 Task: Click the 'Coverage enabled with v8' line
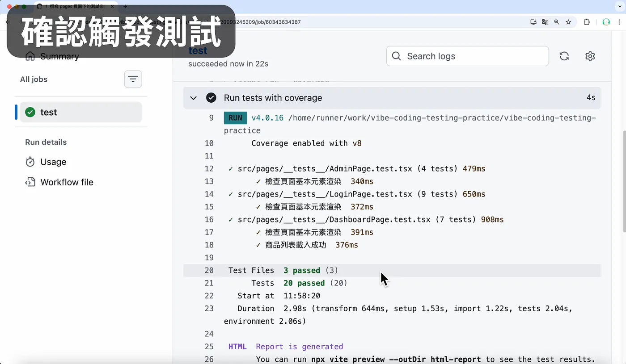tap(306, 143)
